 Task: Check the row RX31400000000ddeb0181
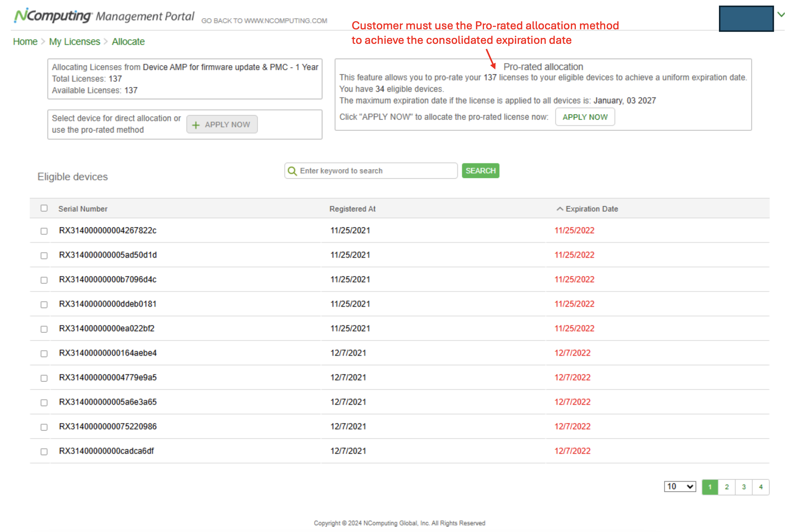[x=44, y=304]
